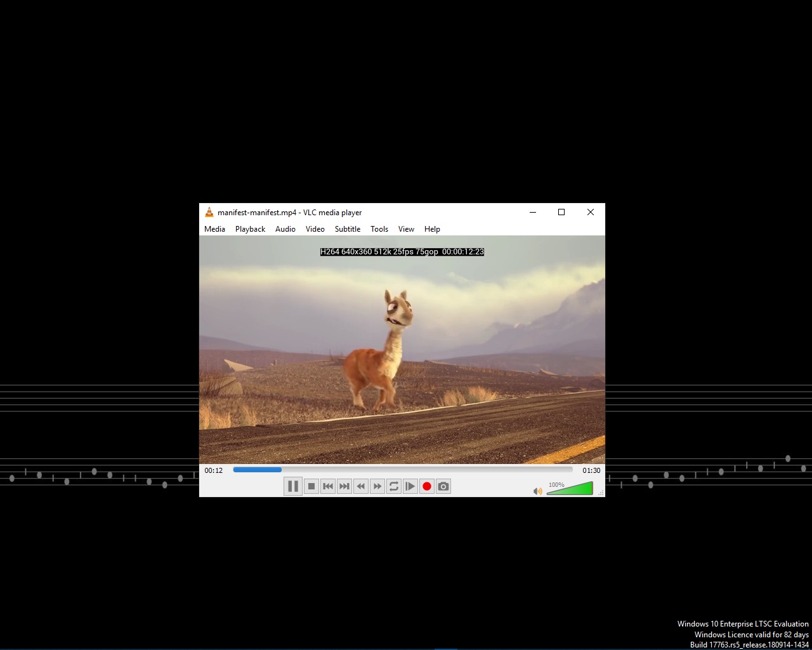Advance frame by frame
Viewport: 812px width, 650px height.
(x=410, y=486)
